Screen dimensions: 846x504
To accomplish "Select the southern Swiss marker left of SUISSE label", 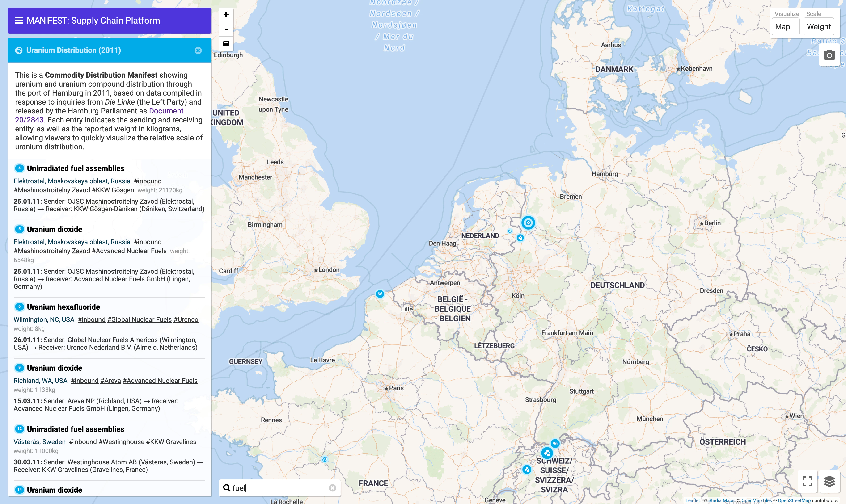I will click(527, 469).
